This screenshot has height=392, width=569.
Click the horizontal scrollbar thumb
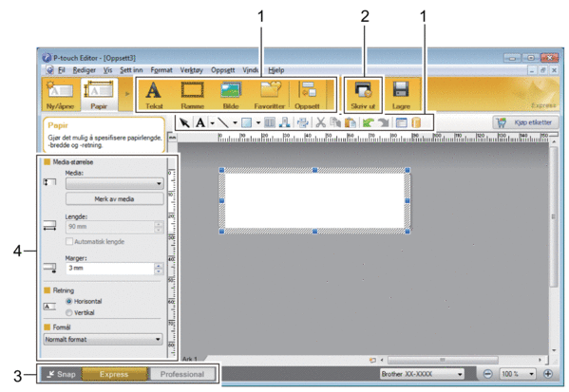click(443, 360)
